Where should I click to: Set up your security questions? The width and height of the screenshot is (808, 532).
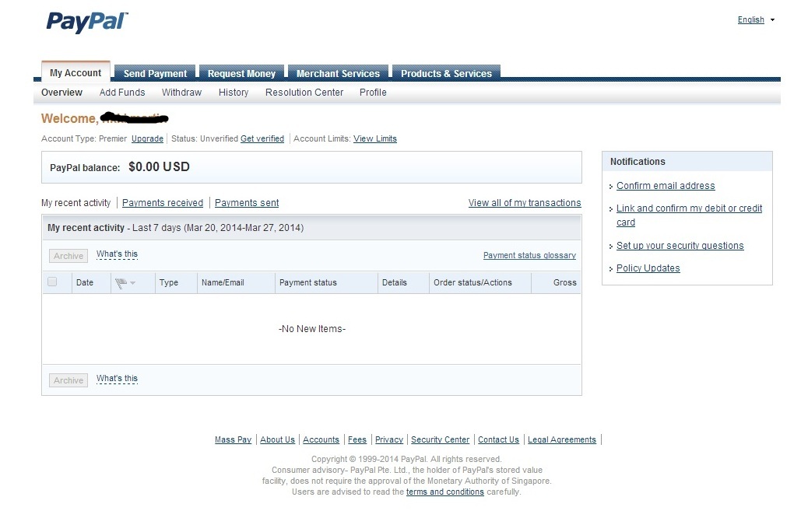click(680, 246)
